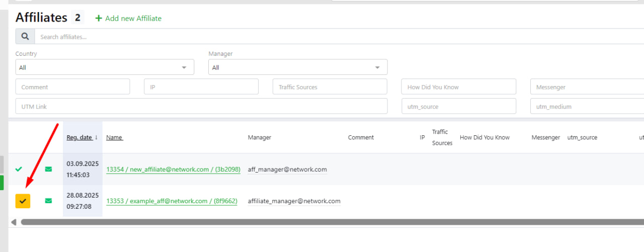Click the UTM Link input field
644x252 pixels.
point(201,106)
